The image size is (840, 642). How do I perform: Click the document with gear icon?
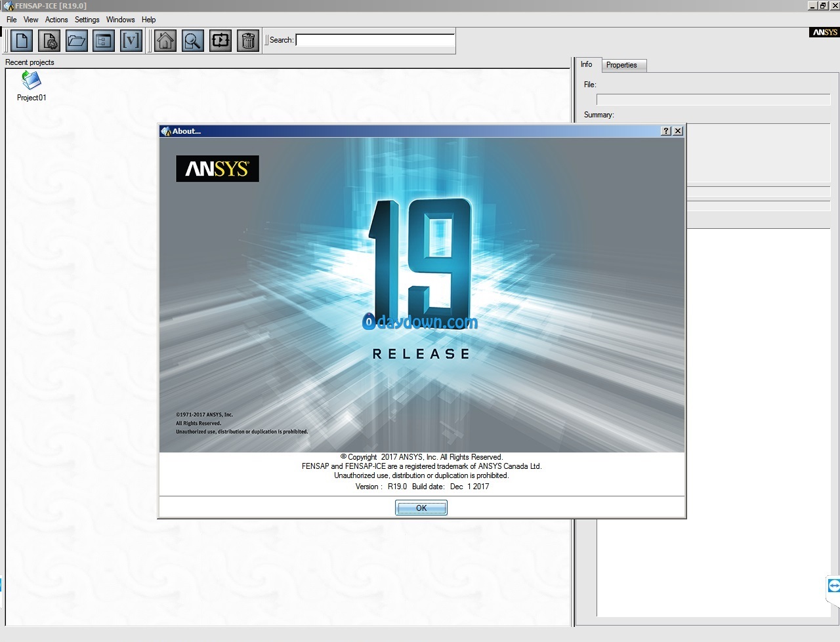click(49, 41)
